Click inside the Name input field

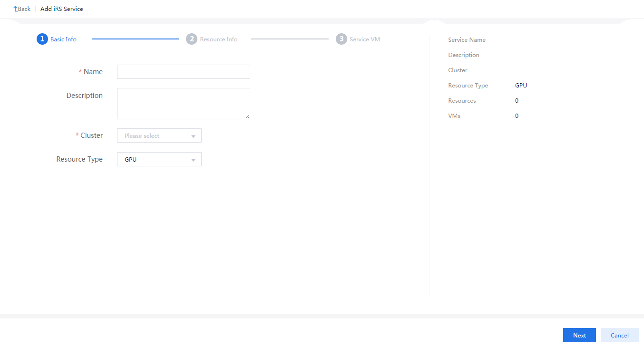coord(183,71)
